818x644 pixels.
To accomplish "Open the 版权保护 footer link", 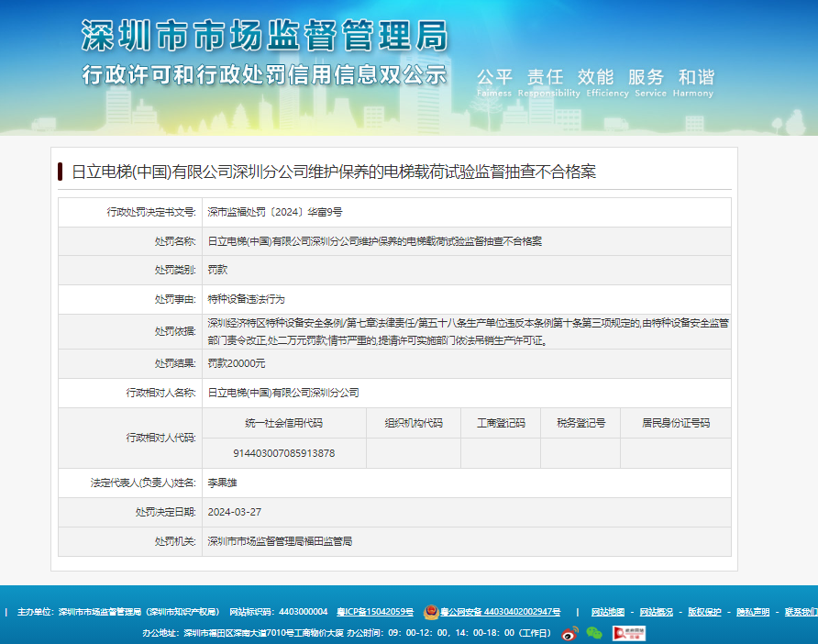I will coord(704,612).
